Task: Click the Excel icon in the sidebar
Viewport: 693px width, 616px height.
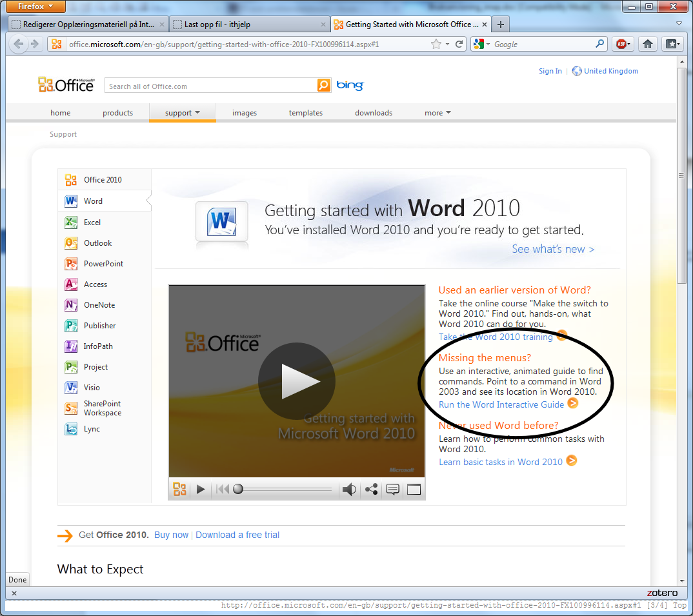Action: [71, 223]
